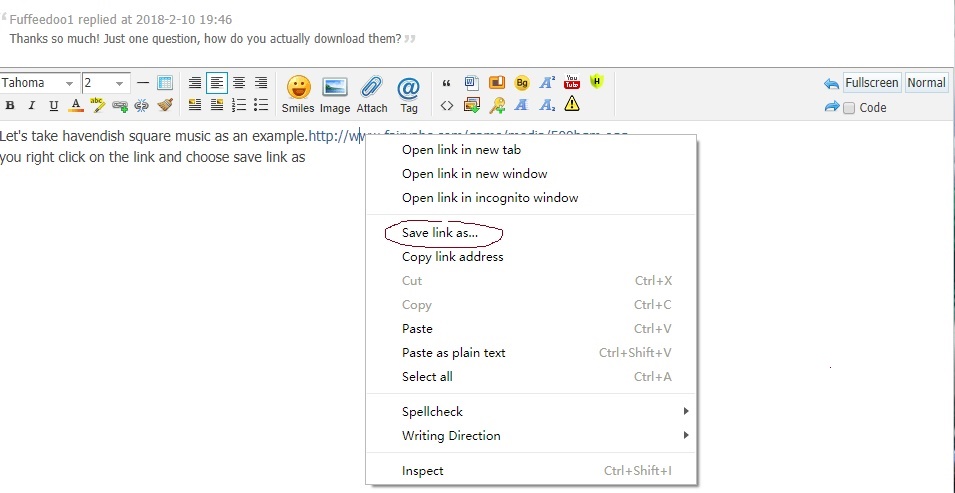
Task: Toggle underline formatting
Action: [x=54, y=105]
